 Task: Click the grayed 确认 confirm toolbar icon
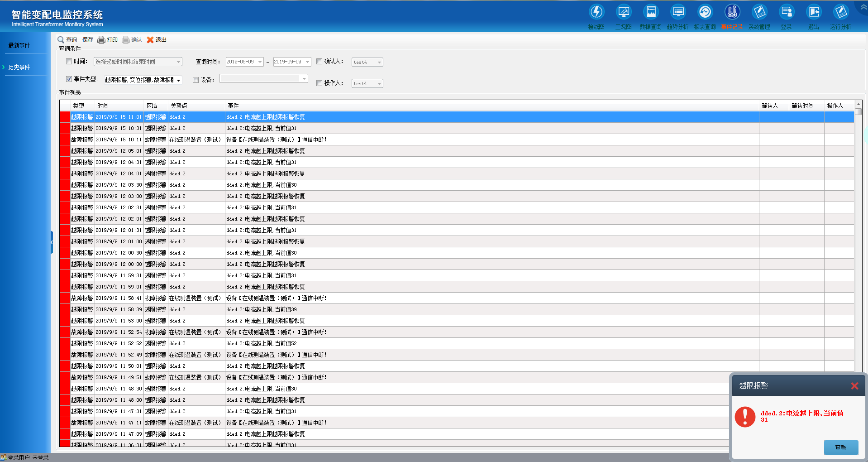click(126, 40)
